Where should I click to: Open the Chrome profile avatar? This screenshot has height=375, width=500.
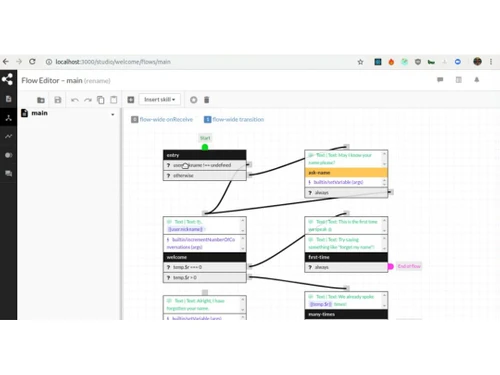click(477, 61)
